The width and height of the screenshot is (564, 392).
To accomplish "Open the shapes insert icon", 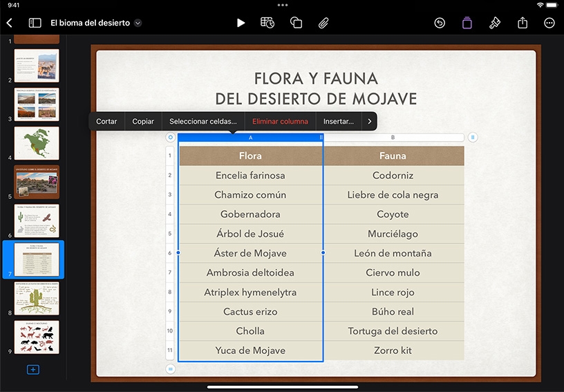I will (x=296, y=23).
